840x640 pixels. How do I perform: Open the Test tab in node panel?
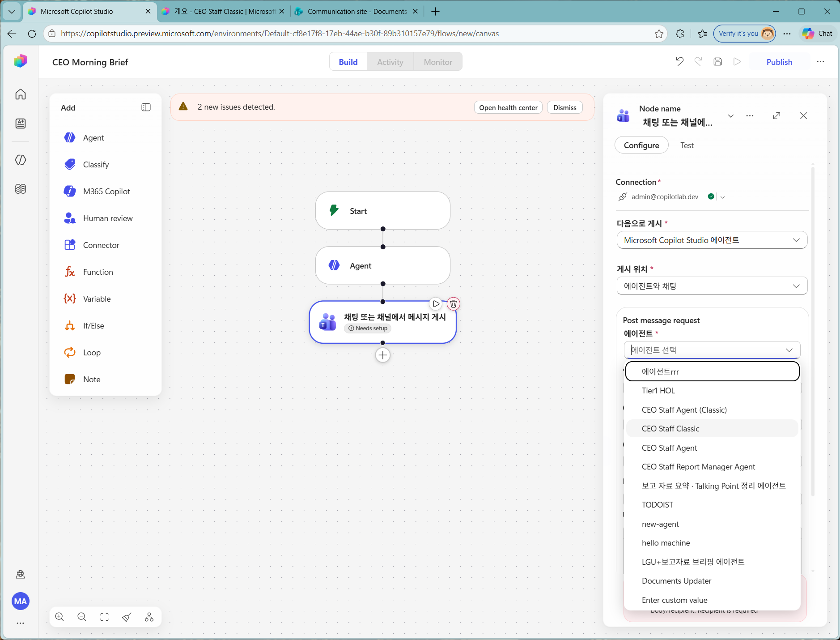[687, 145]
